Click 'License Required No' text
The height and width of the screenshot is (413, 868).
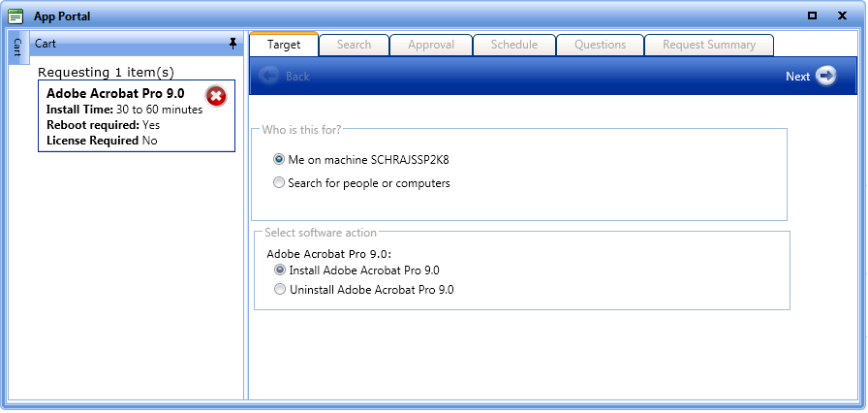pos(102,141)
